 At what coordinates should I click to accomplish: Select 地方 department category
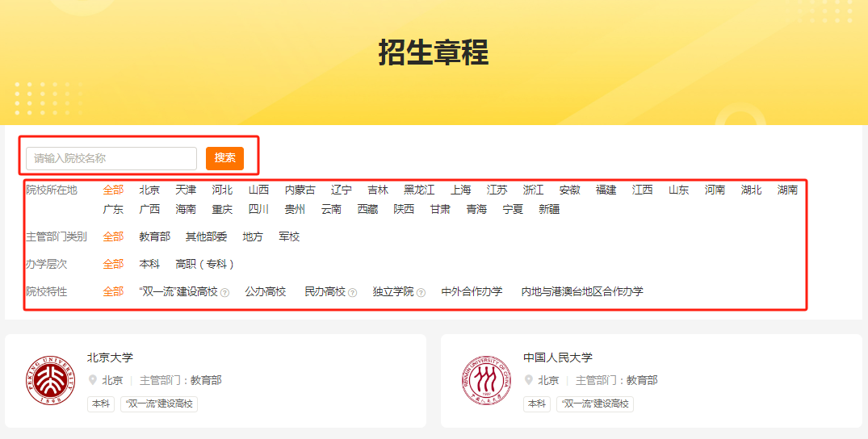253,237
